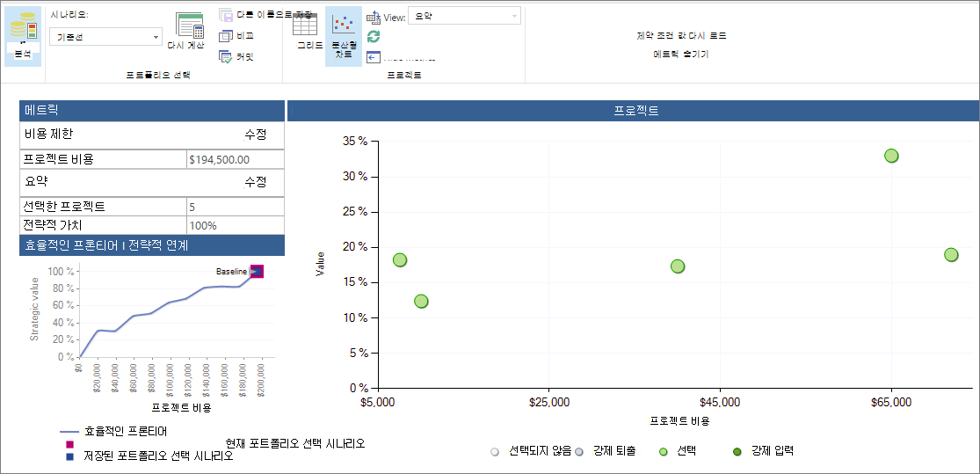Click the 다시 계산 recalculate icon
Image resolution: width=980 pixels, height=474 pixels.
pos(190,26)
